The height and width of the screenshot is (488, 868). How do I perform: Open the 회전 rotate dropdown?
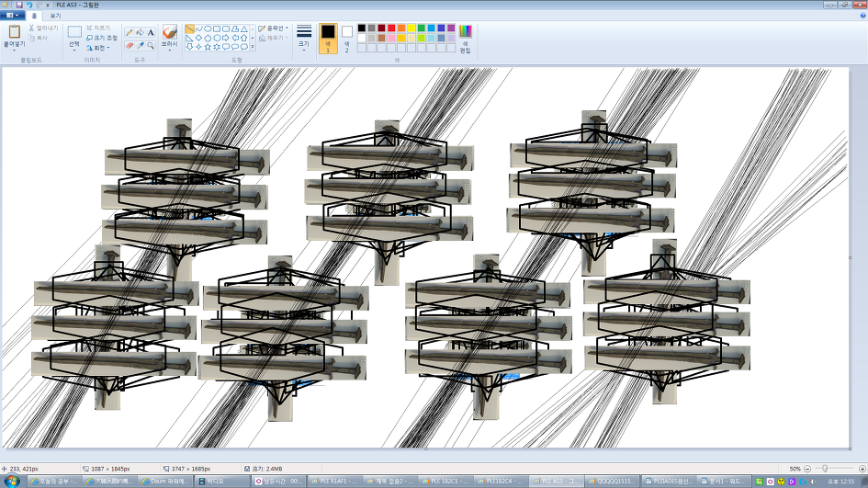click(99, 48)
